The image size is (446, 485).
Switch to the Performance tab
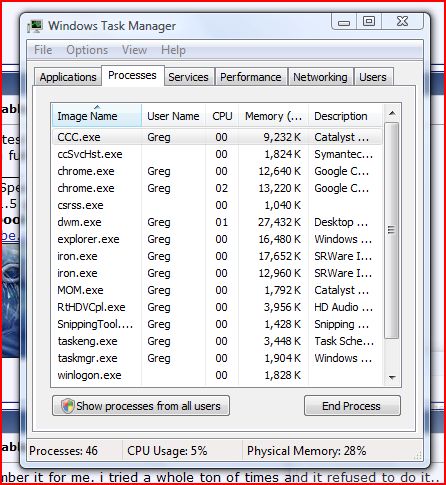(251, 77)
